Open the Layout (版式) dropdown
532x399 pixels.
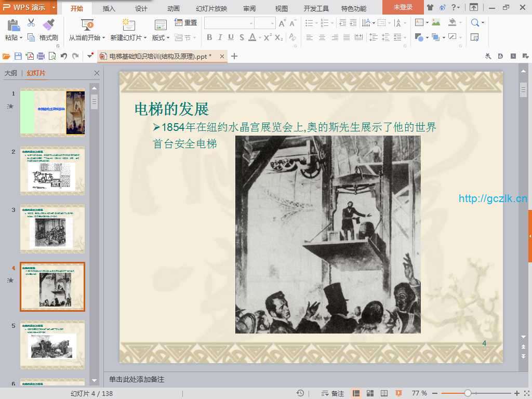coord(168,38)
